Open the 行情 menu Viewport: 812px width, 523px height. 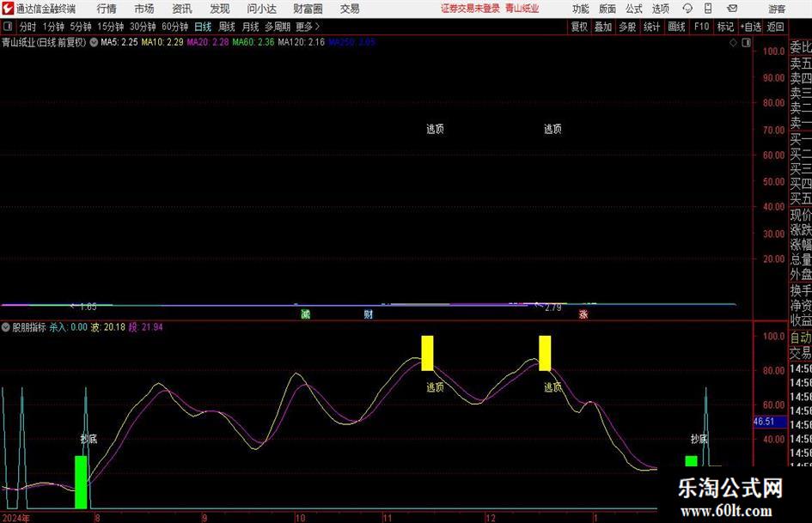click(107, 9)
